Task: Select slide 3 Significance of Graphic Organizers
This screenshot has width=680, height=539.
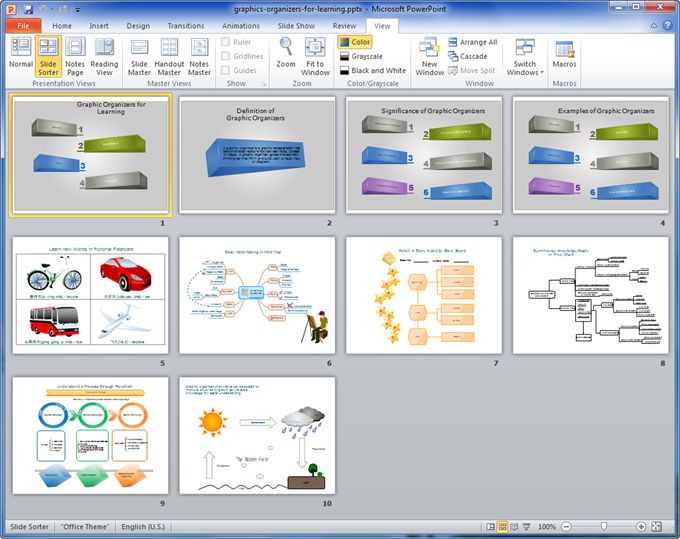Action: [424, 155]
